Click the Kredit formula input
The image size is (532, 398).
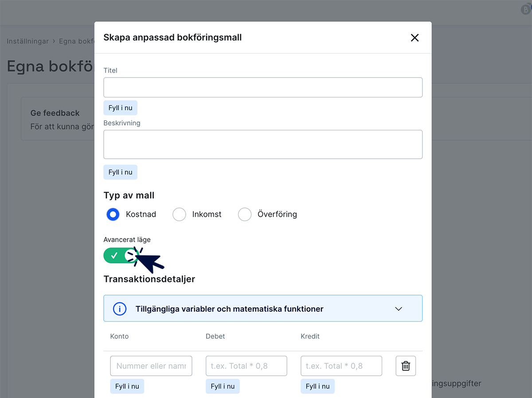(x=341, y=366)
